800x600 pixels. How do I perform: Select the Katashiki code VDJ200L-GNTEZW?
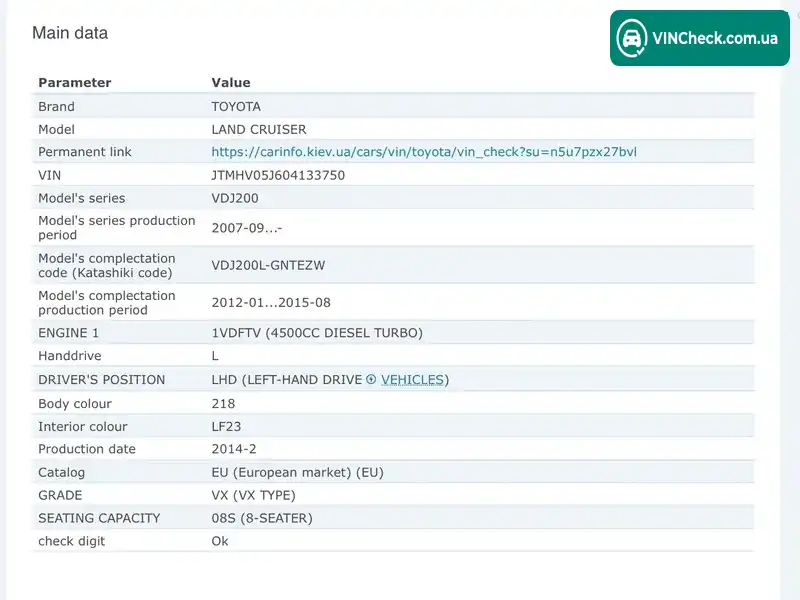268,265
